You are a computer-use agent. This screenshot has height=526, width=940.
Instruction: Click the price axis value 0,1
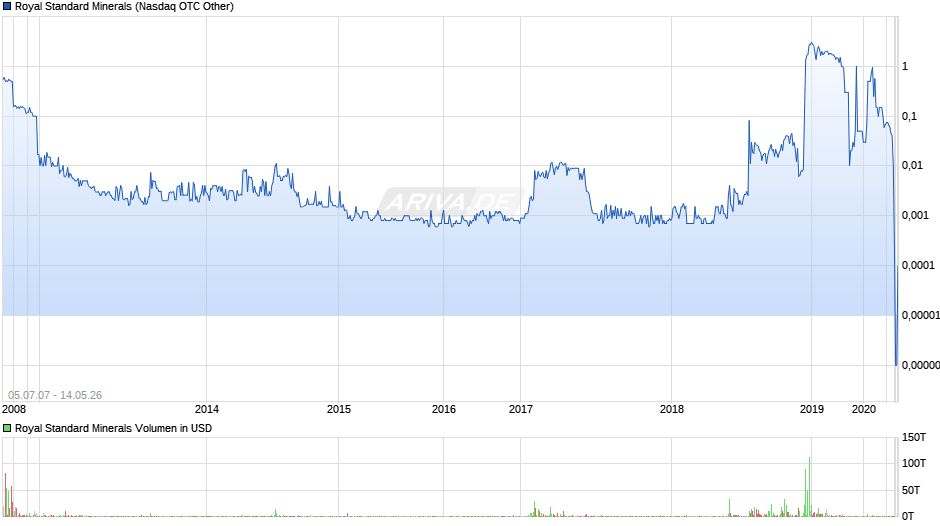pyautogui.click(x=909, y=116)
